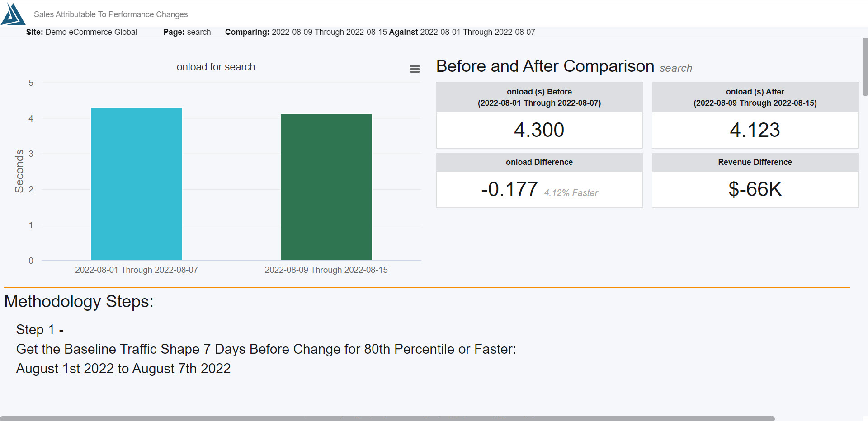Click the horizontal scrollbar at bottom
868x421 pixels.
[387, 419]
